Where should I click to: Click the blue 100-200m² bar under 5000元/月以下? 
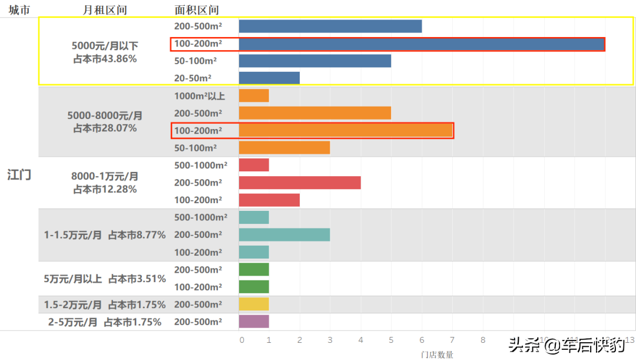(422, 44)
